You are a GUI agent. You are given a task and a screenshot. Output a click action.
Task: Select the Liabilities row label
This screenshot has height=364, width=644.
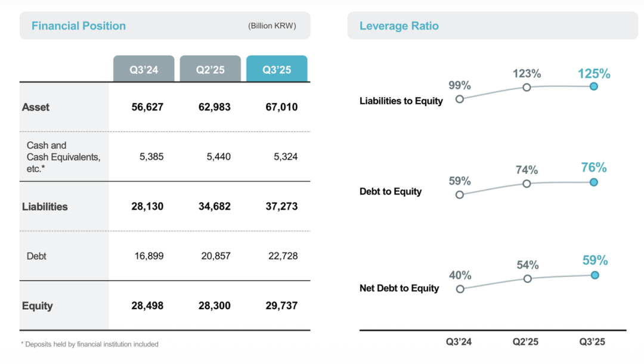[45, 207]
